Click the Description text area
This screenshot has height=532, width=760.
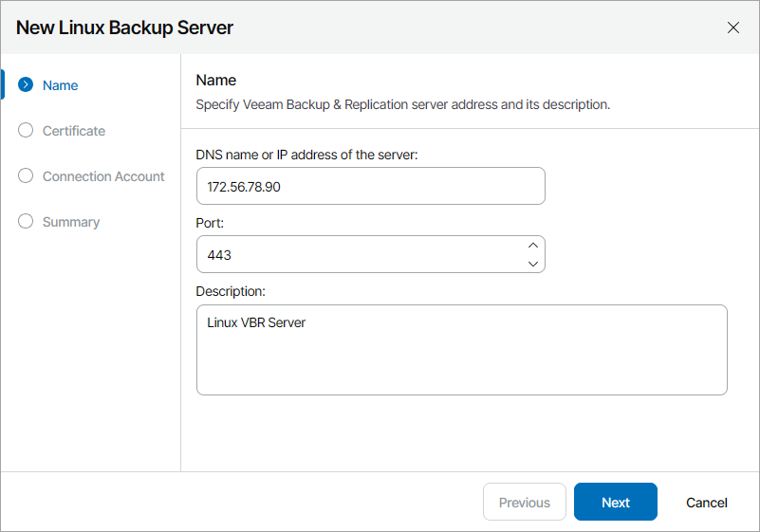tap(461, 350)
